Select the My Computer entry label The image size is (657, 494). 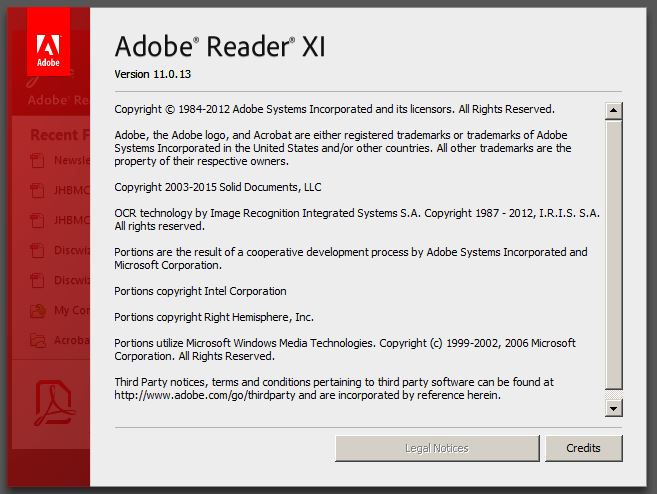pyautogui.click(x=72, y=310)
